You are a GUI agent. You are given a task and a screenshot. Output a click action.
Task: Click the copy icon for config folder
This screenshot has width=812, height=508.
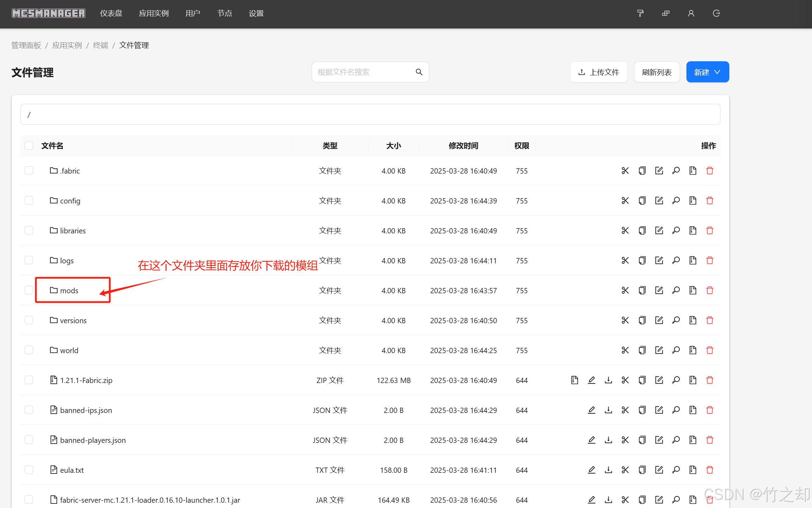click(642, 201)
